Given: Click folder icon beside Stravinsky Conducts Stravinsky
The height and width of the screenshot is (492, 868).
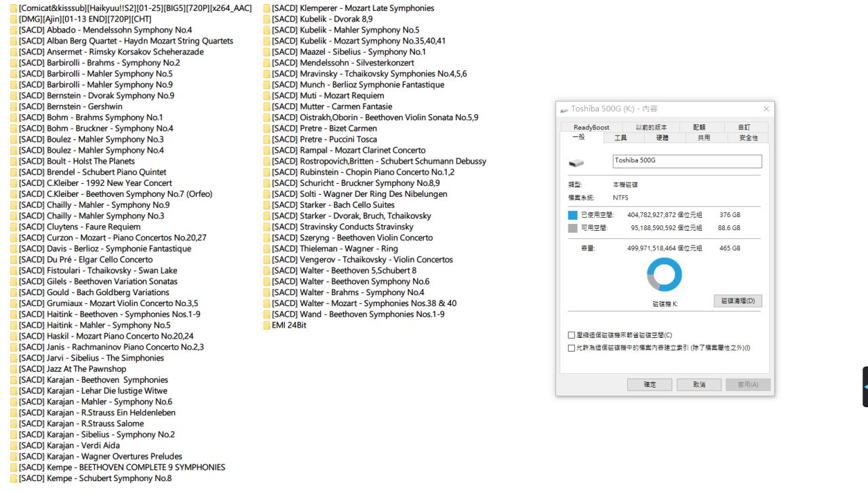Looking at the screenshot, I should point(267,227).
